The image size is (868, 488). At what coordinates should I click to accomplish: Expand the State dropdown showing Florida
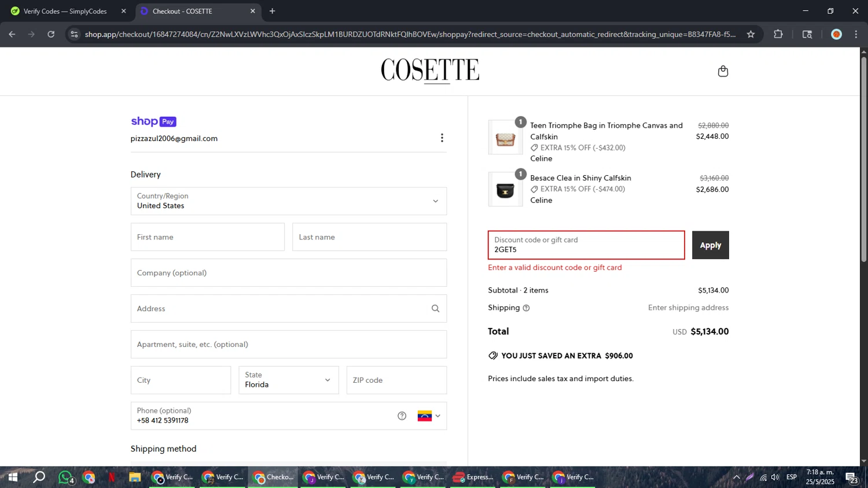(x=289, y=380)
